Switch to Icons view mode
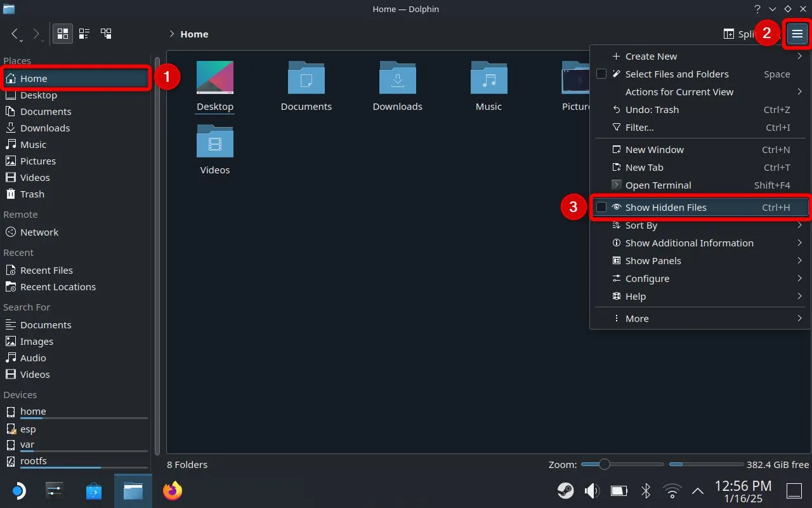812x508 pixels. (63, 34)
